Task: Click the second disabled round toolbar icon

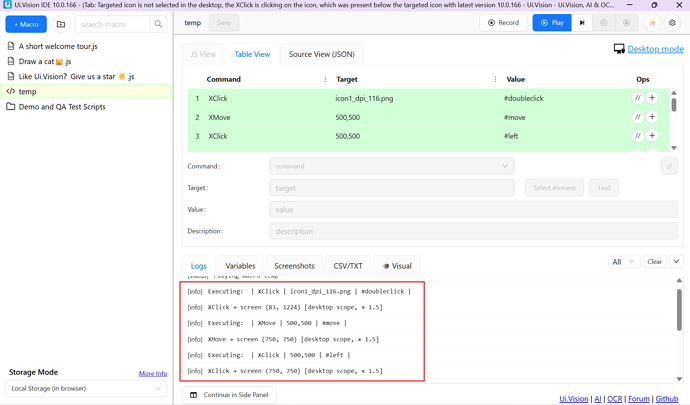Action: point(627,23)
